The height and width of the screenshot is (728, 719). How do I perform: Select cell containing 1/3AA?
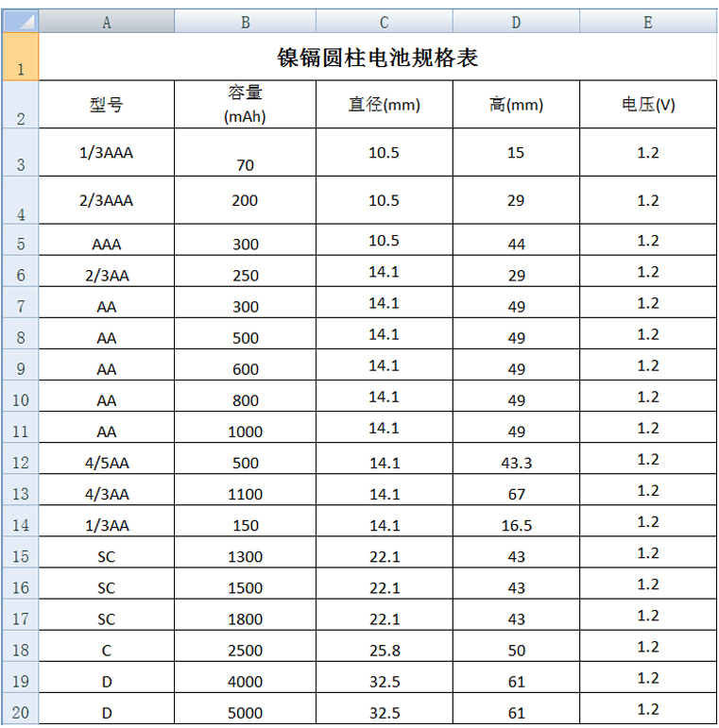(x=107, y=521)
